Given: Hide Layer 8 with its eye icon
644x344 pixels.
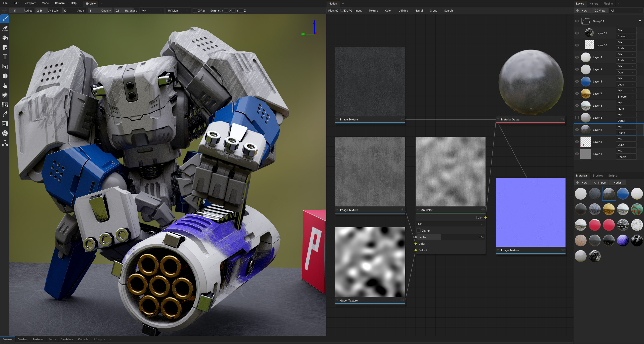Looking at the screenshot, I should (577, 81).
